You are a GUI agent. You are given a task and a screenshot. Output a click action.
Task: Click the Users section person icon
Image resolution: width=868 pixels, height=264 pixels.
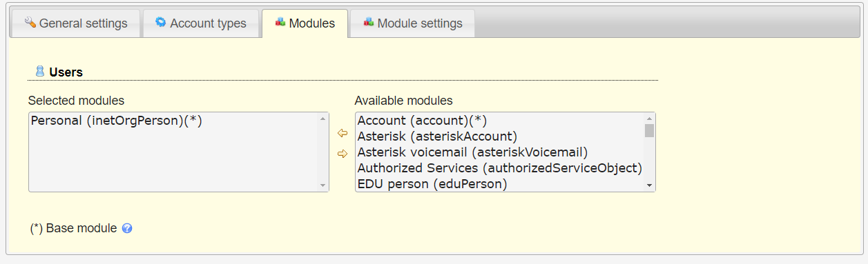click(40, 71)
